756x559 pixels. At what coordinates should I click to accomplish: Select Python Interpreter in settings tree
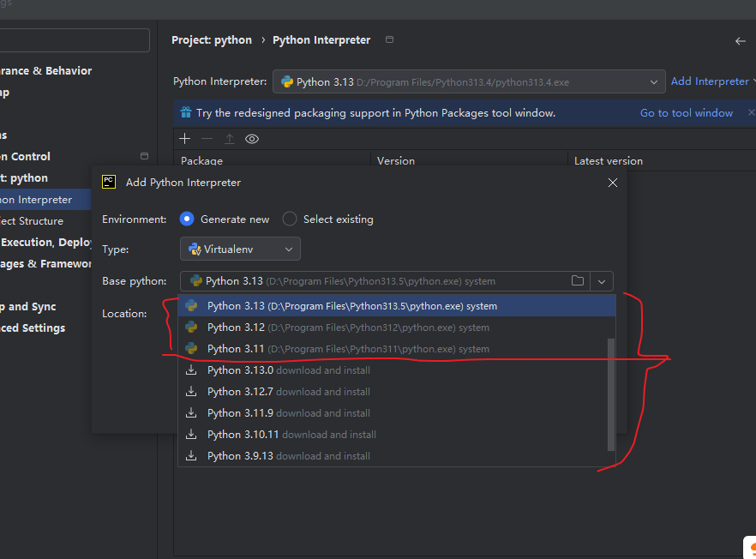coord(45,199)
